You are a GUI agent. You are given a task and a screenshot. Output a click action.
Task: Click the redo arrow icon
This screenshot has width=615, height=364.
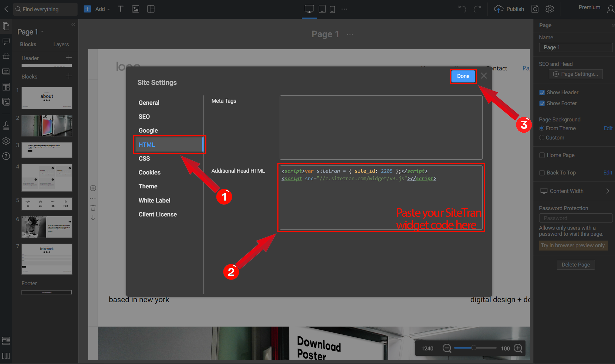(x=477, y=9)
